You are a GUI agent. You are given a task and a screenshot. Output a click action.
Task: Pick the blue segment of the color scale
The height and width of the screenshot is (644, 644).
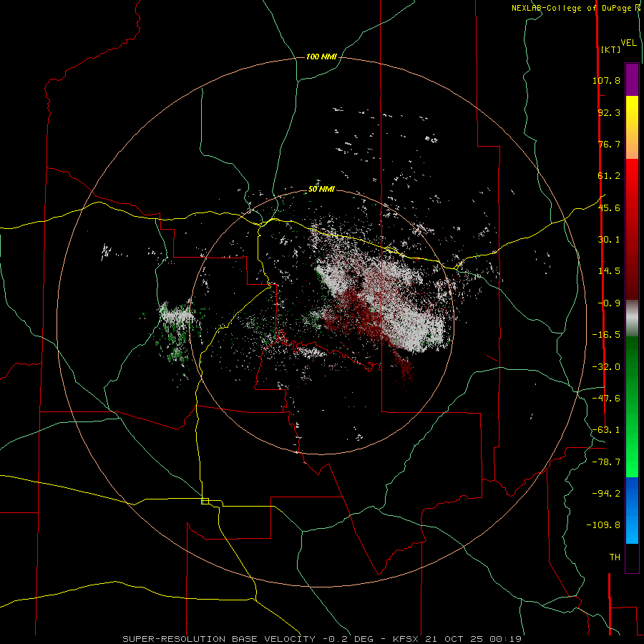click(x=632, y=510)
